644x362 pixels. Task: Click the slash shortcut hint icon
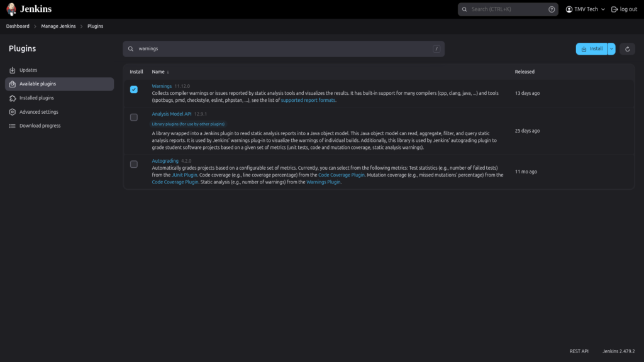click(436, 49)
